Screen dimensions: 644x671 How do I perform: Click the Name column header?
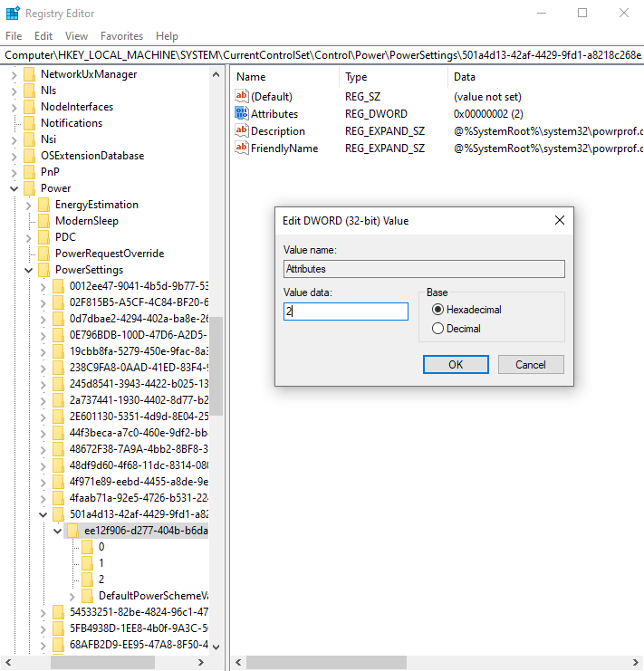click(285, 77)
